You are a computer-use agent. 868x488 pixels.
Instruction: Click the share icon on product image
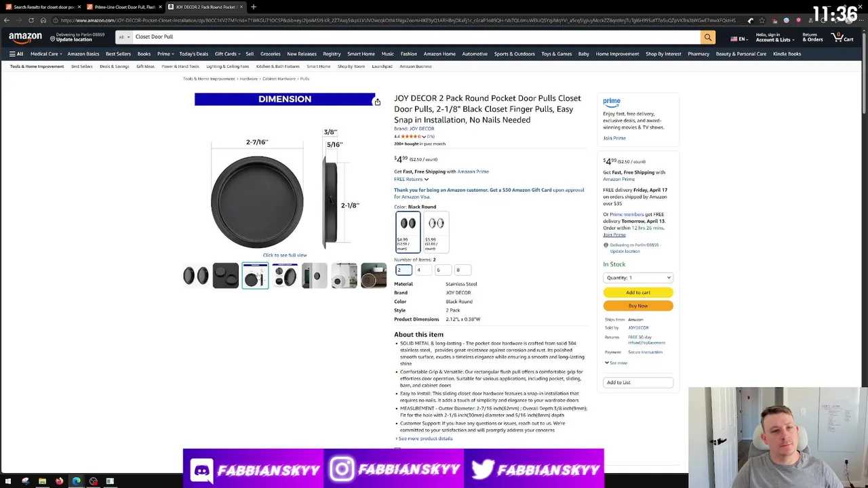pos(377,102)
